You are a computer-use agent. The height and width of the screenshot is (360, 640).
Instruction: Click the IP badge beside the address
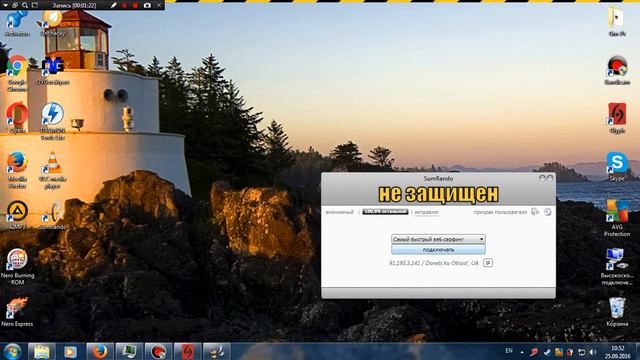[x=488, y=263]
